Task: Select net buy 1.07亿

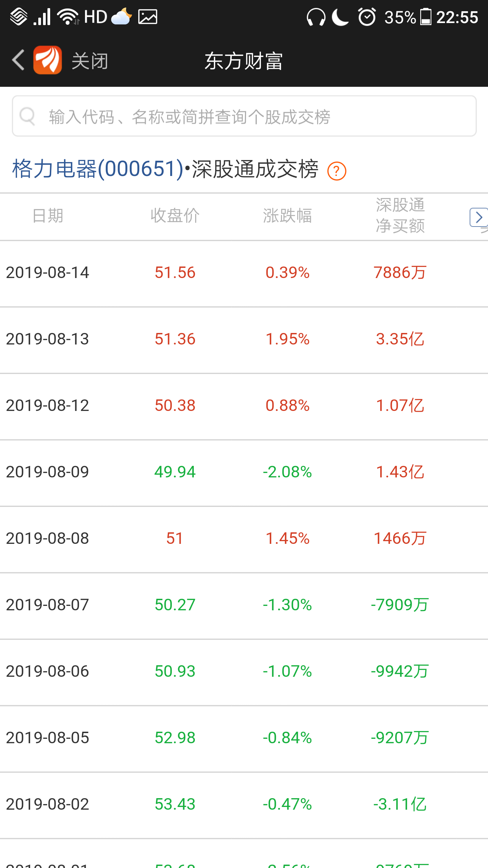Action: point(400,406)
